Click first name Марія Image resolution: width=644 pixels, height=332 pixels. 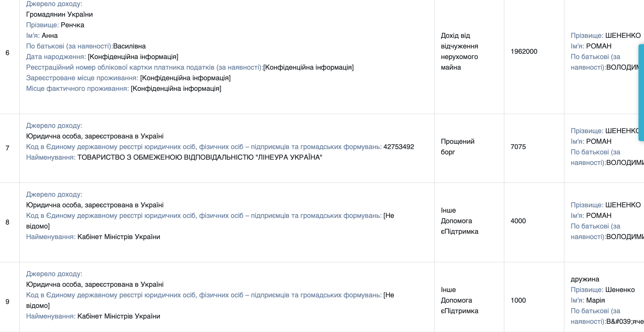[x=595, y=300]
